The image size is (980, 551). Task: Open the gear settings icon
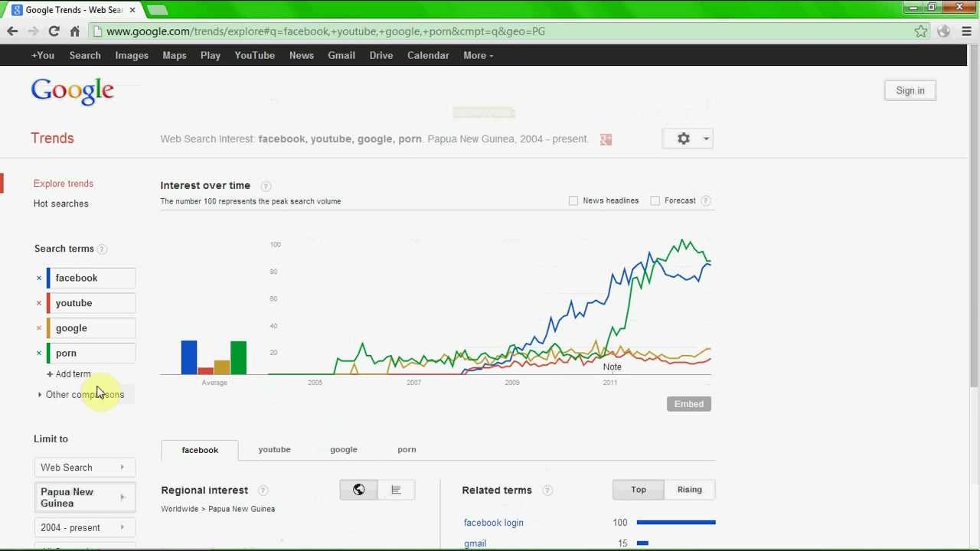coord(684,139)
